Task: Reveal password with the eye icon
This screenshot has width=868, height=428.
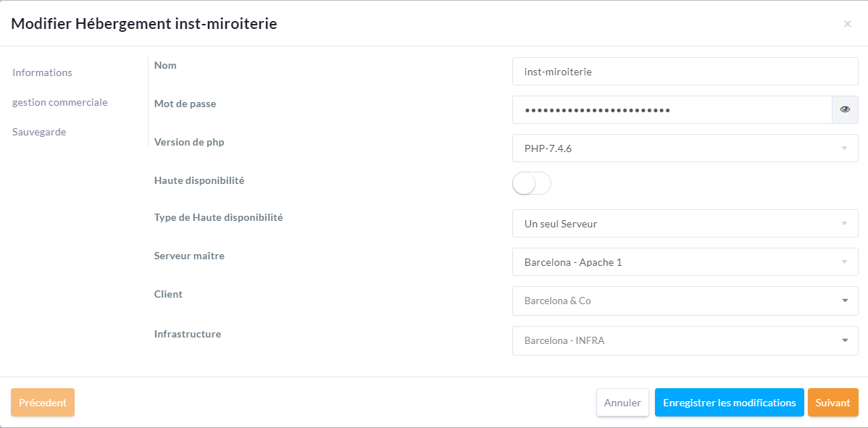Action: pyautogui.click(x=845, y=110)
